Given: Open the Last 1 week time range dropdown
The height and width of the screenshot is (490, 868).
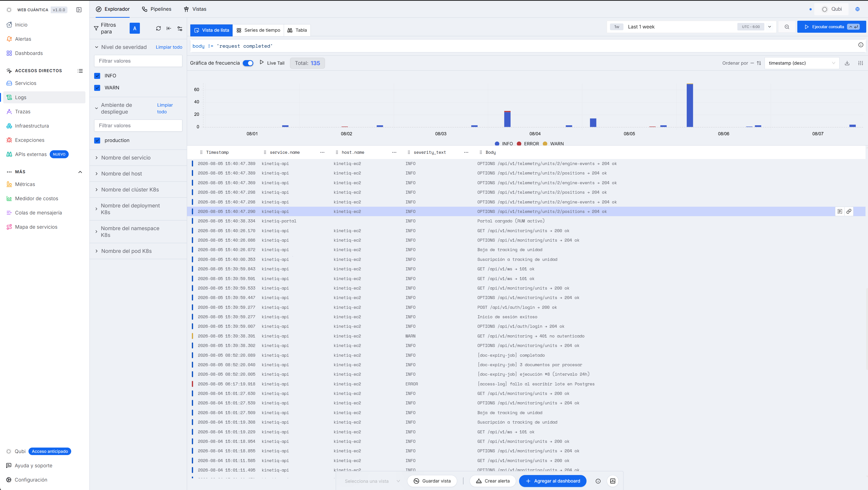Looking at the screenshot, I should (691, 27).
